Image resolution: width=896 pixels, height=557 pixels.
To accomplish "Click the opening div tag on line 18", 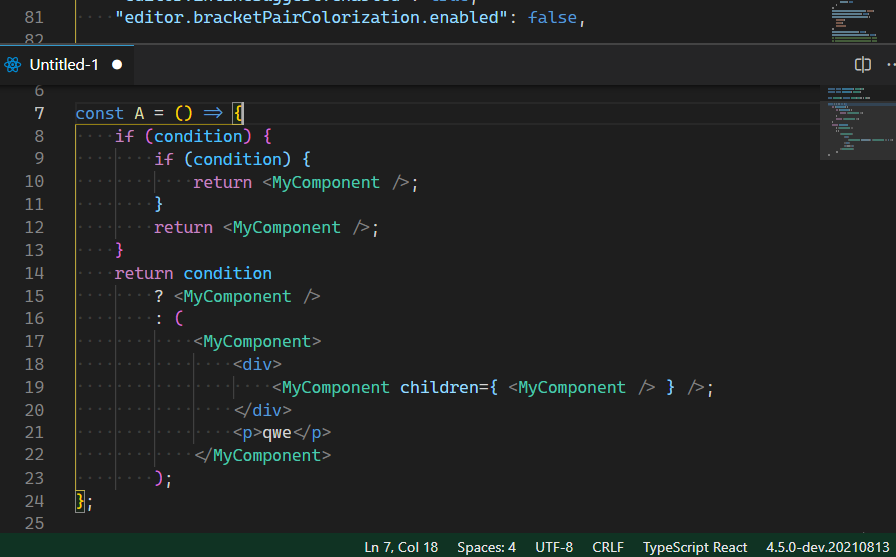I will click(x=257, y=364).
